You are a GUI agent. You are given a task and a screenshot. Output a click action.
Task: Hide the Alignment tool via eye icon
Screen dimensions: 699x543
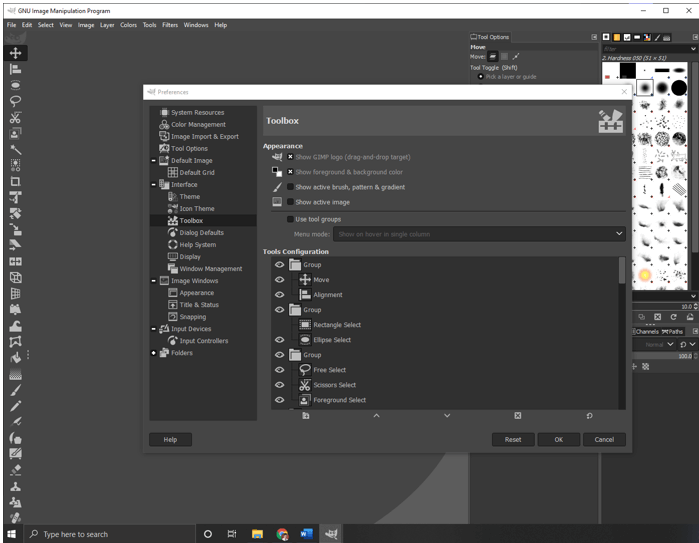pos(280,295)
